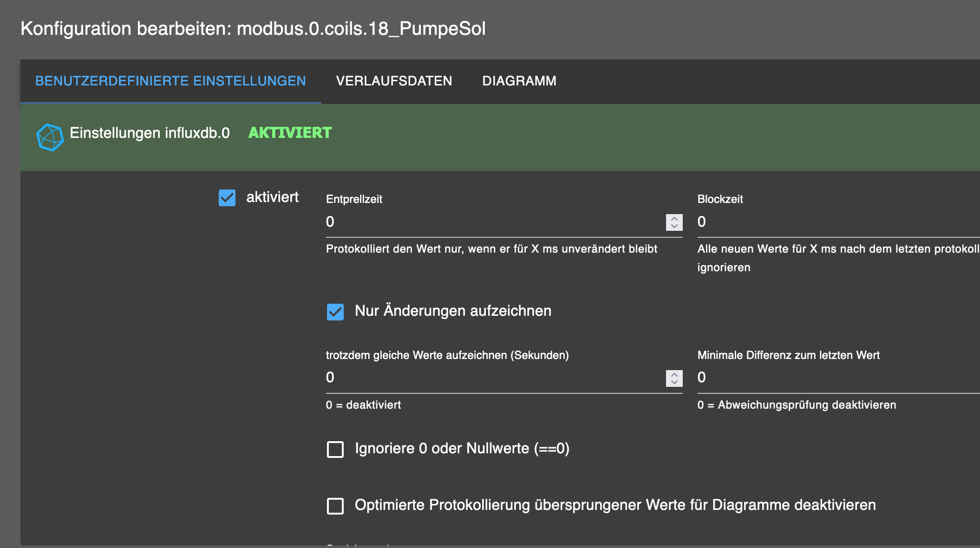Switch to the Verlaufsdaten tab

(x=394, y=80)
